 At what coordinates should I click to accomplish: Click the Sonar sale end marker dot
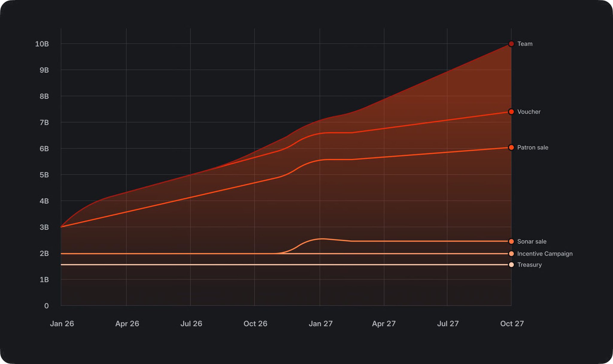tap(511, 241)
